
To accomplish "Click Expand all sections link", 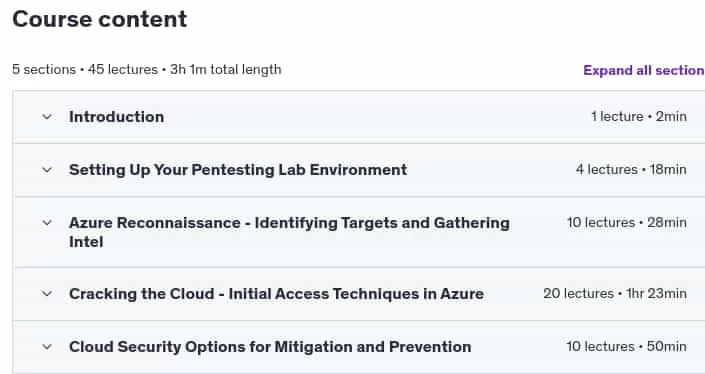I will 644,70.
